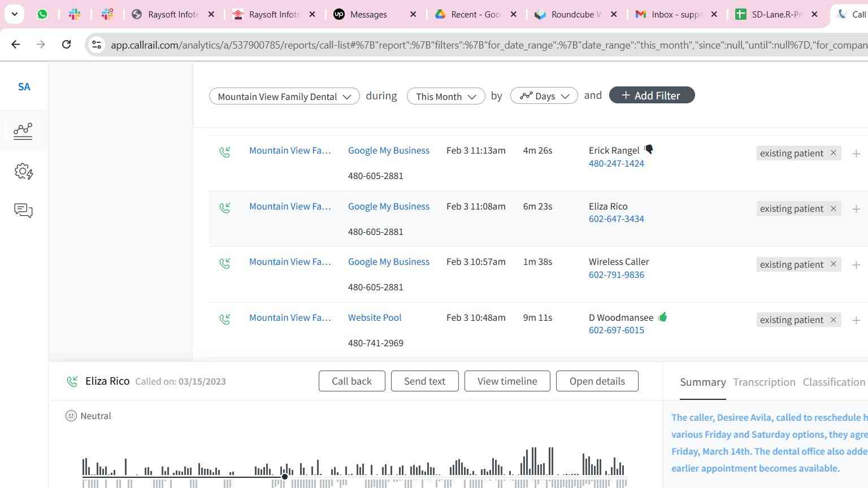Click call icon beside Eliza Rico in player

72,381
